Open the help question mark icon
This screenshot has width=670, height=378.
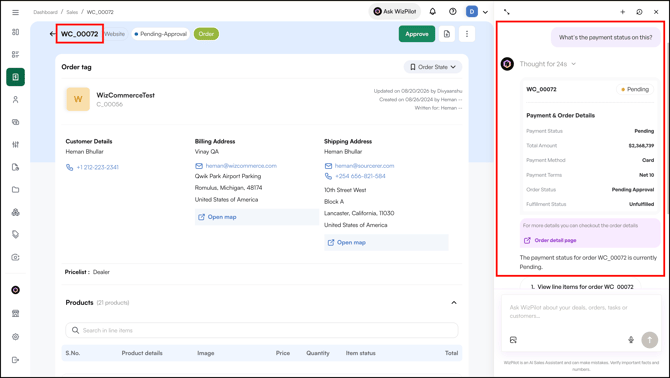pos(453,12)
